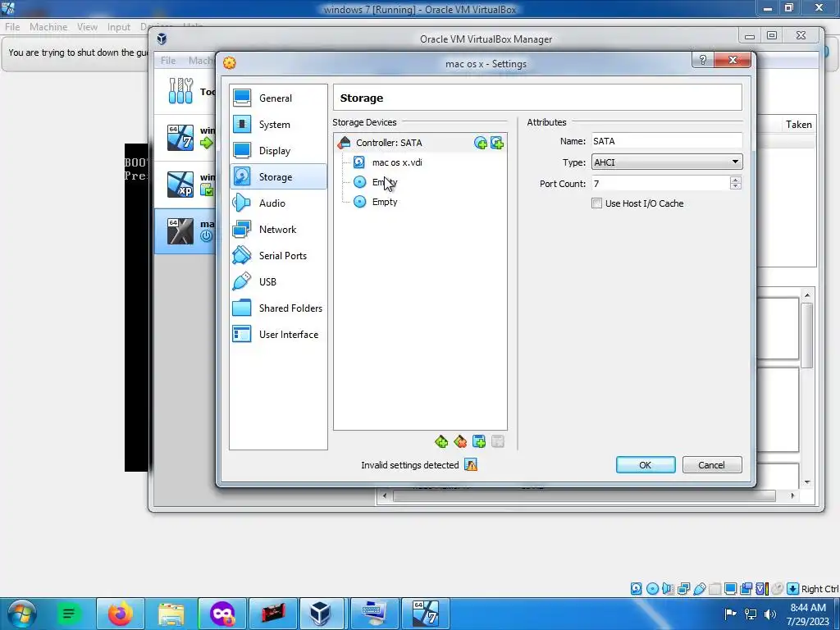Click VM status bar audio indicator
Image resolution: width=840 pixels, height=630 pixels.
(x=668, y=589)
